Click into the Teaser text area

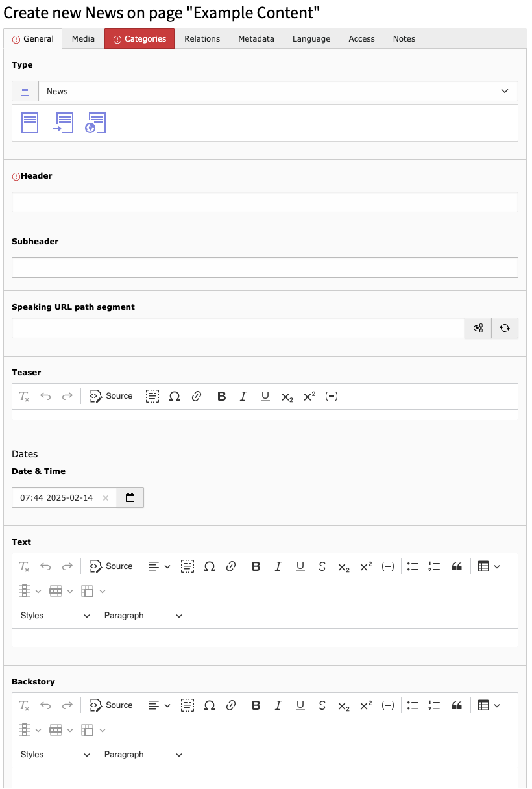(x=265, y=414)
